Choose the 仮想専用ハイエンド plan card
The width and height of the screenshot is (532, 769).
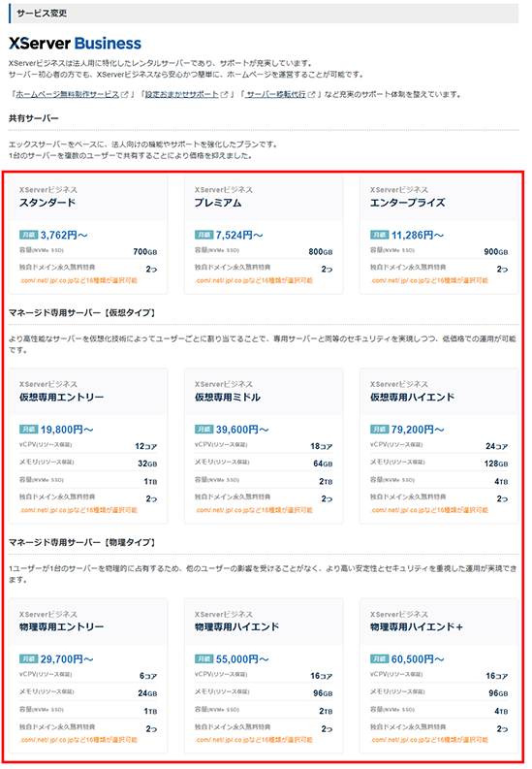coord(439,446)
